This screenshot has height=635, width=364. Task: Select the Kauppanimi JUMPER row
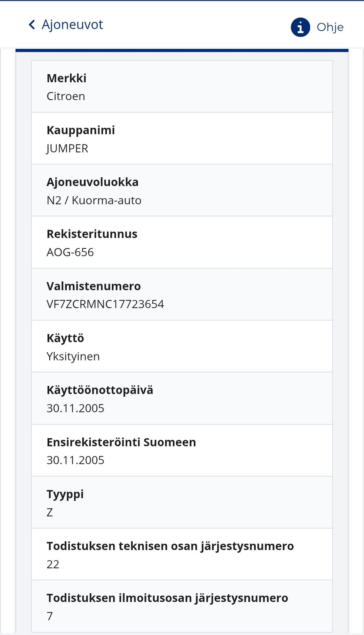(x=182, y=139)
